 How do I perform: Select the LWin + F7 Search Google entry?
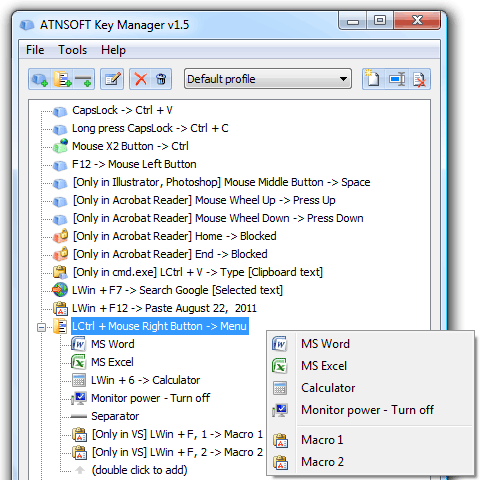click(x=177, y=290)
